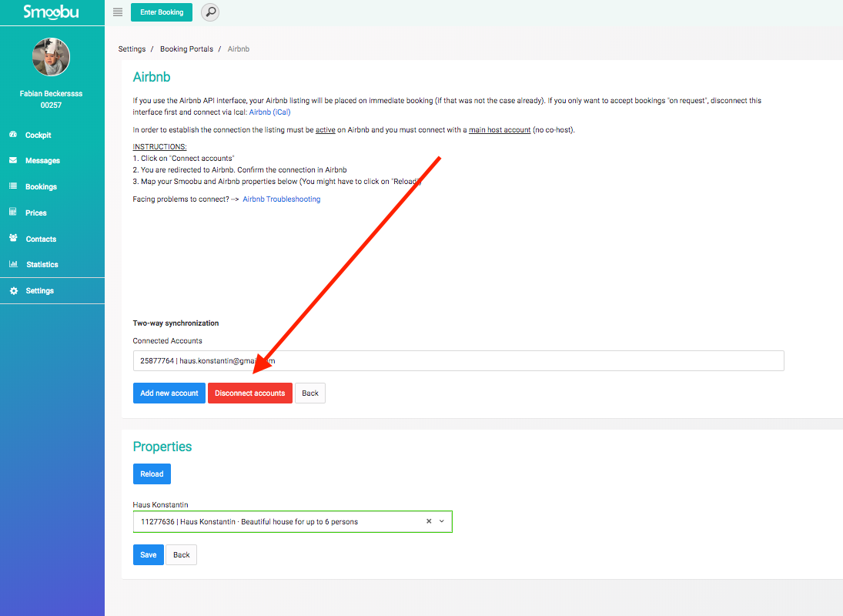Click the Messages envelope icon
Image resolution: width=843 pixels, height=616 pixels.
[13, 160]
